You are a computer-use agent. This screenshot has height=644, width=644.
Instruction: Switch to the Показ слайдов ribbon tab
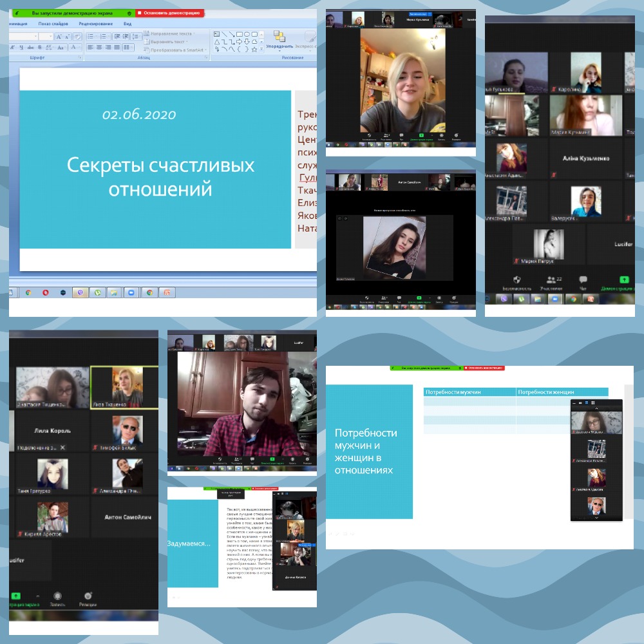coord(53,24)
